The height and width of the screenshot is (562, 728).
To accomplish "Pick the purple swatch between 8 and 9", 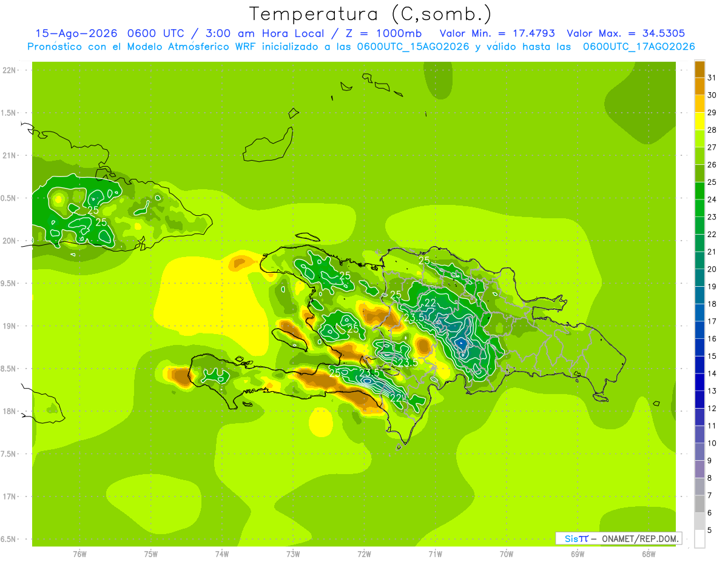I will [699, 469].
